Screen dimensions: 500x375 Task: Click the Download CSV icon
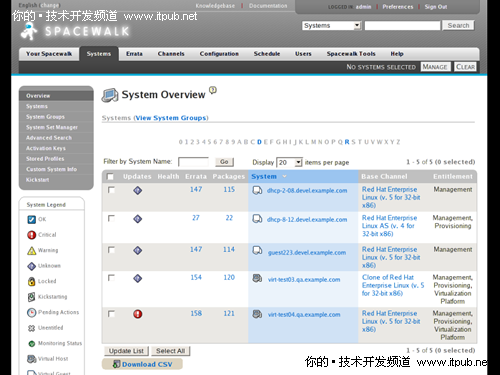pos(116,364)
